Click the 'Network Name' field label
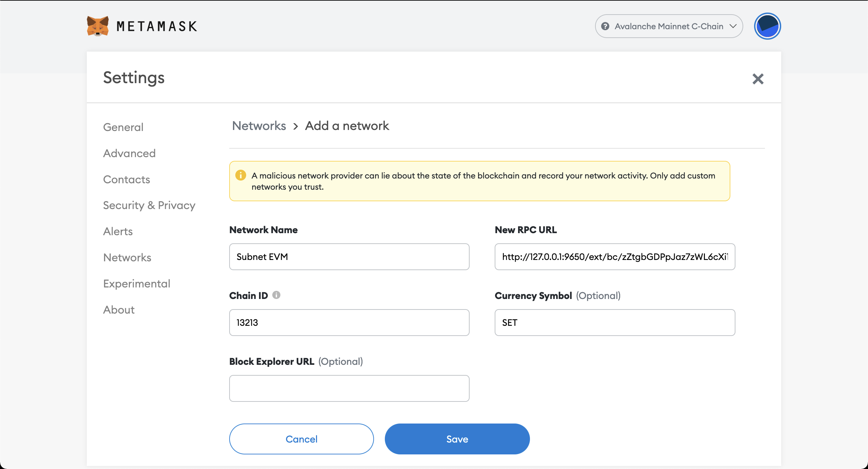868x469 pixels. (263, 230)
